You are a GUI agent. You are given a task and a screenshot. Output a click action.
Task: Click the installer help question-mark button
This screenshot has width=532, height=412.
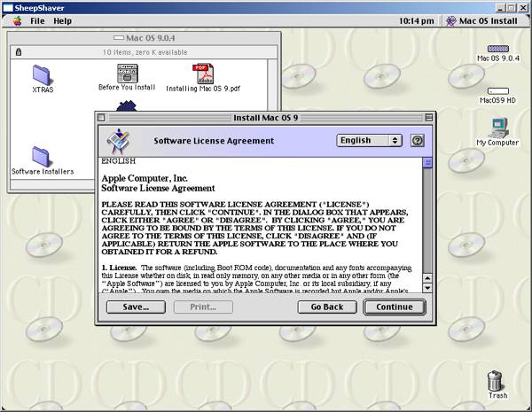coord(418,140)
